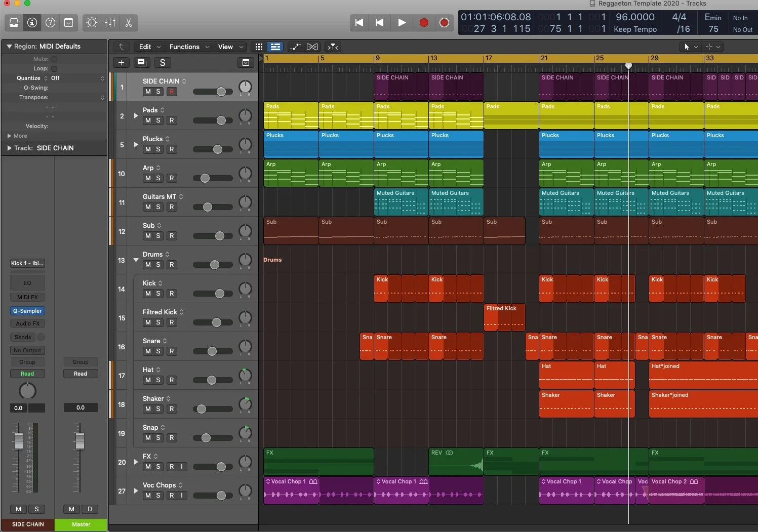
Task: Add a new track with the plus button
Action: [122, 63]
